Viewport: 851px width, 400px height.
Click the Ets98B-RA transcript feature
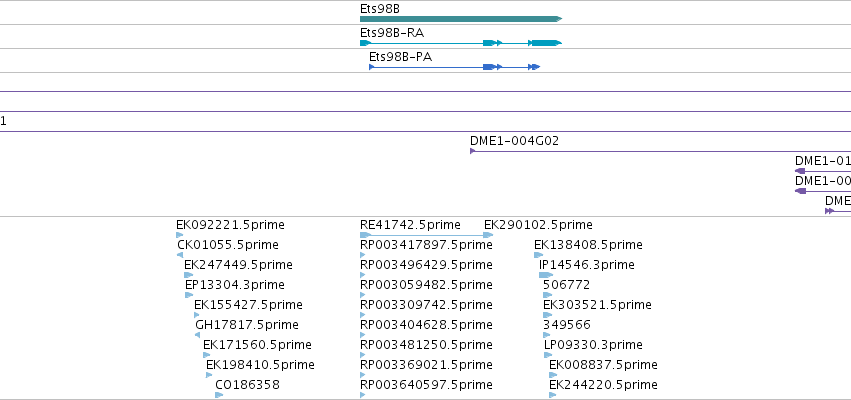pyautogui.click(x=461, y=43)
